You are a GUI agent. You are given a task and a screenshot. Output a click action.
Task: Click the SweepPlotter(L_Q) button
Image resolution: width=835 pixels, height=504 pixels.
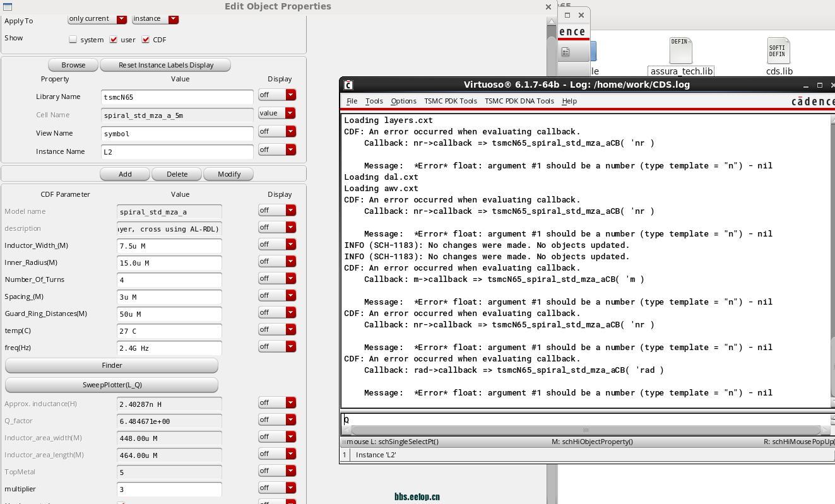click(112, 385)
